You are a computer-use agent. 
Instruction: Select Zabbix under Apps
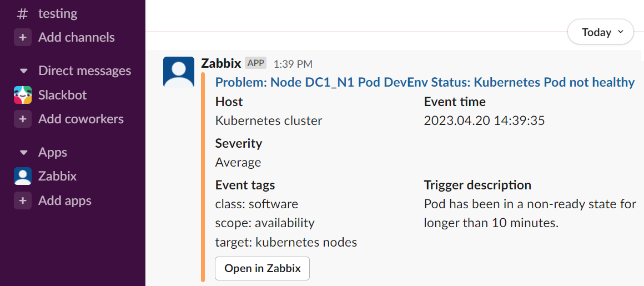tap(58, 176)
